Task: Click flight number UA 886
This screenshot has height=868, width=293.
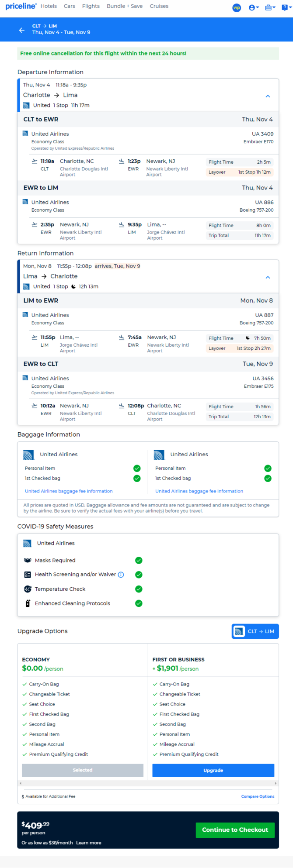Action: coord(265,203)
